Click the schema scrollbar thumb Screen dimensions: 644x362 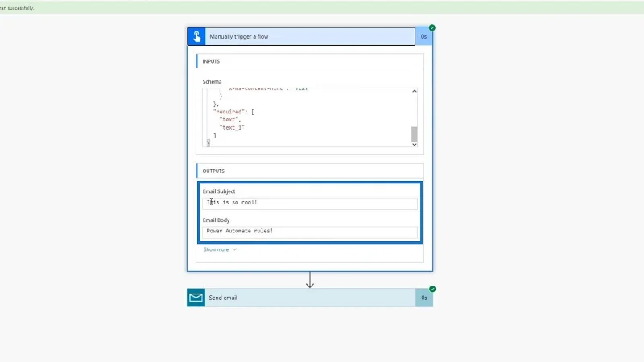415,134
